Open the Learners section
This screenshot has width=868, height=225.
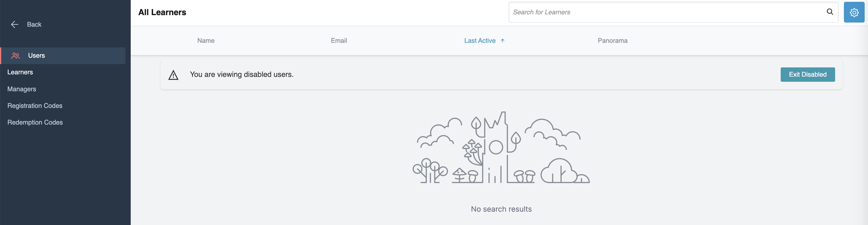pos(20,72)
